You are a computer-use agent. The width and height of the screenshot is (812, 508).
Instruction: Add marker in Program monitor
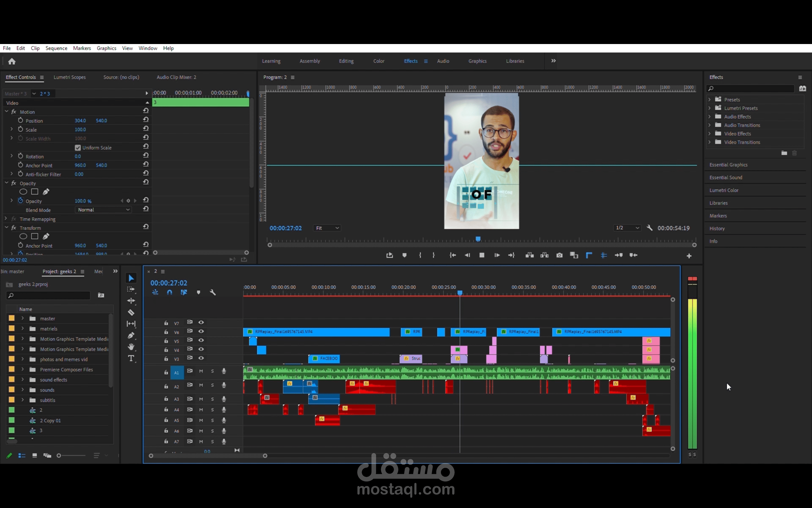click(x=404, y=255)
